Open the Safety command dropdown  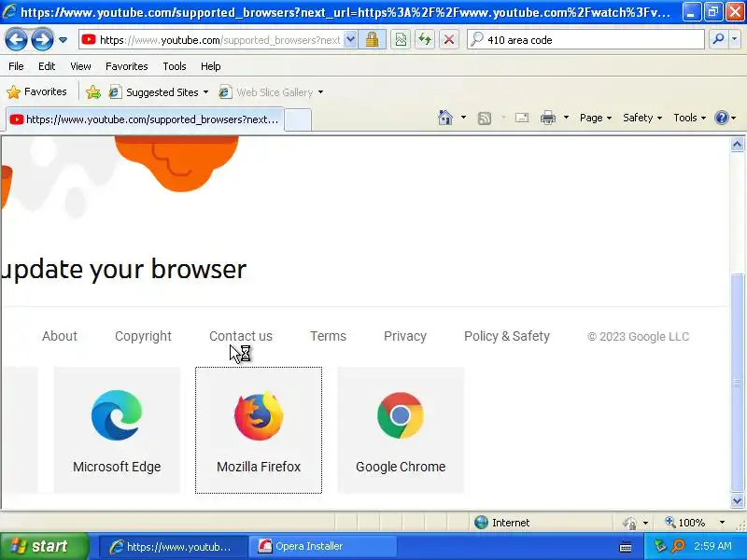642,118
